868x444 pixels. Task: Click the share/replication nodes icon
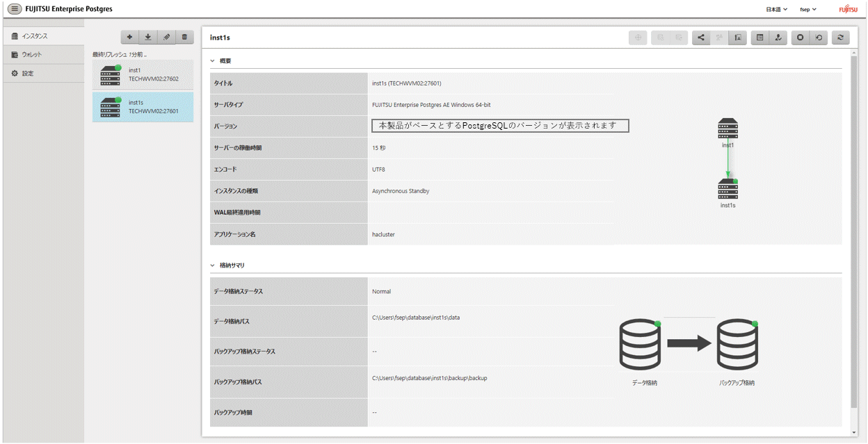pyautogui.click(x=702, y=38)
